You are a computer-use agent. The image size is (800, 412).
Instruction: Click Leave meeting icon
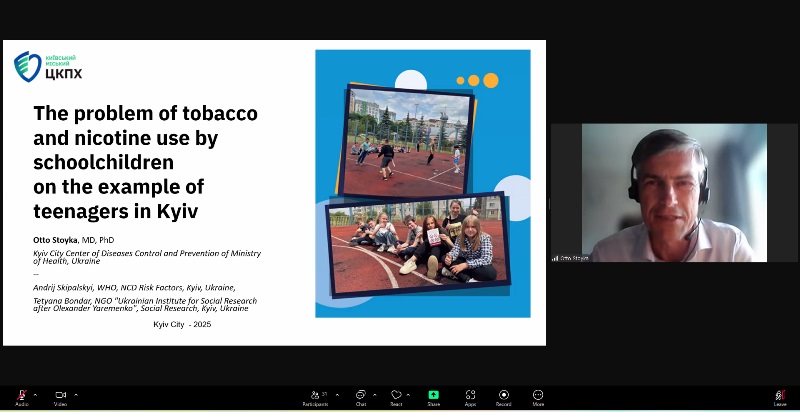[x=780, y=395]
